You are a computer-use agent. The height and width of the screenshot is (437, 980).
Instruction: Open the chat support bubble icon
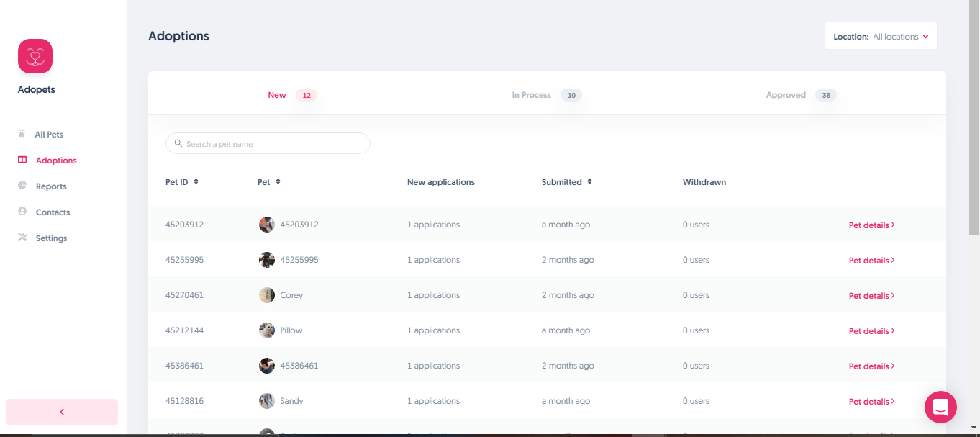coord(940,407)
